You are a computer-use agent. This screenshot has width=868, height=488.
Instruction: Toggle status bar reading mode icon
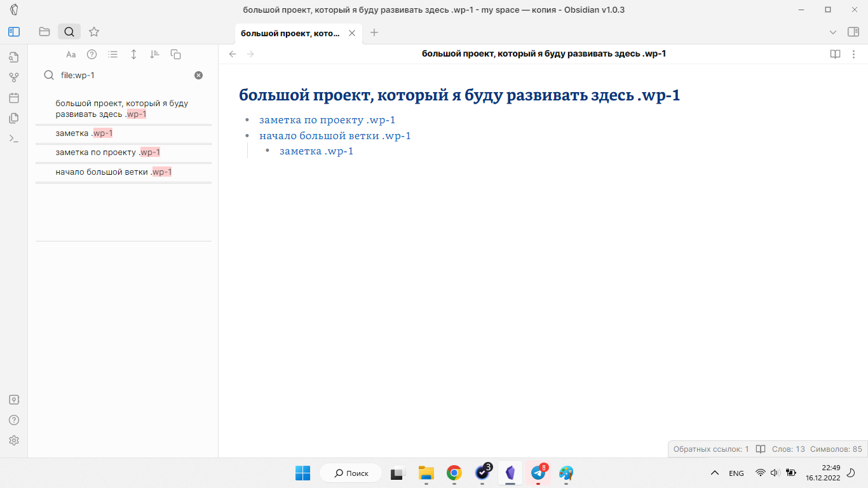click(761, 449)
